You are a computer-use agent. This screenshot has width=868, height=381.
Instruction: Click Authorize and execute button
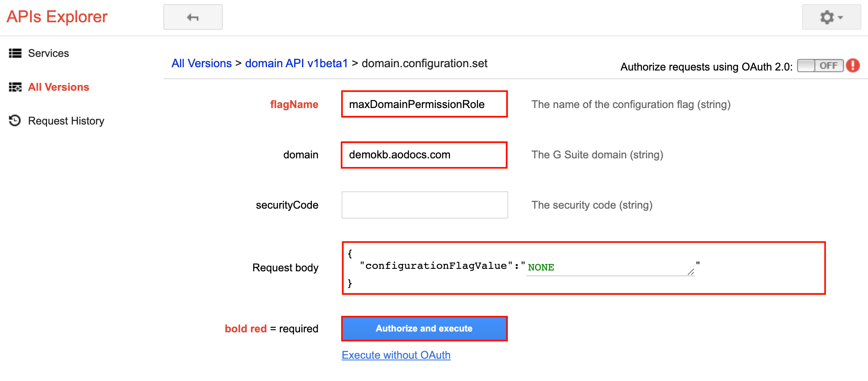424,329
